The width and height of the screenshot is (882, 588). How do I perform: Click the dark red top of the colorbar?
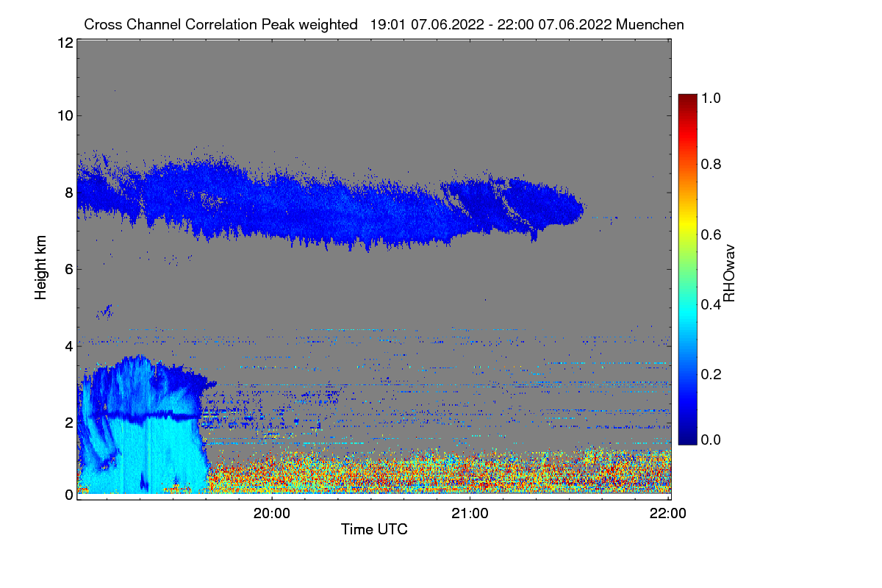(x=686, y=99)
